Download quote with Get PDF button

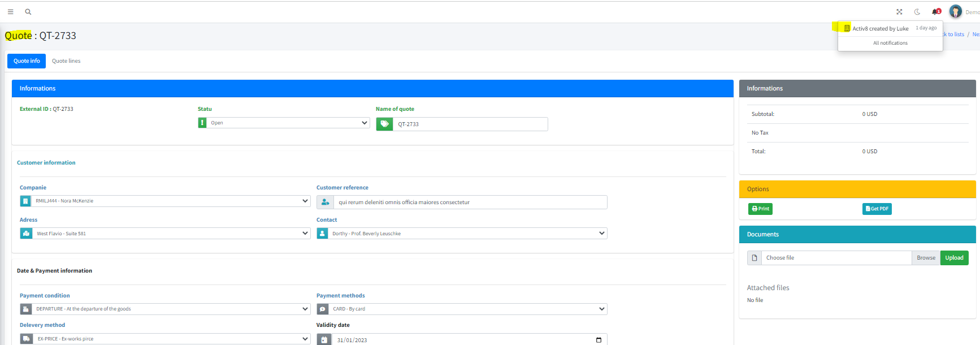point(877,209)
